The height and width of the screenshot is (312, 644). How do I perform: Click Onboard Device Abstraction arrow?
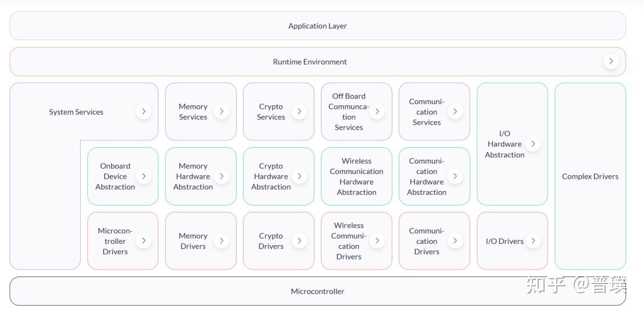tap(144, 176)
